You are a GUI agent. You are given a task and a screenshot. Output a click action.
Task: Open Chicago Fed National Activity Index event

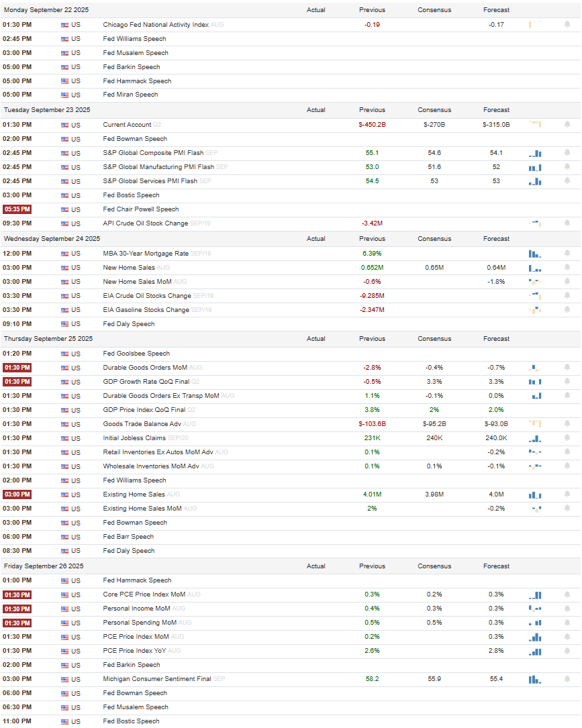[156, 25]
